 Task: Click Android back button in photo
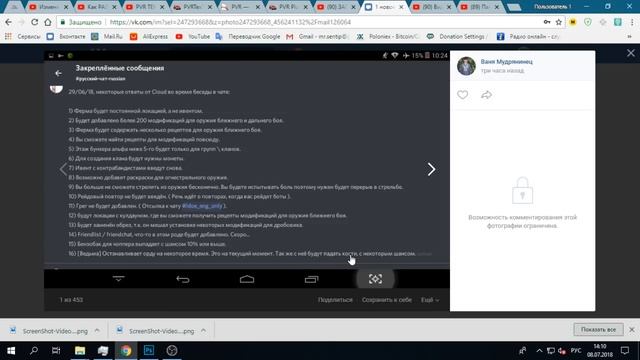[183, 279]
